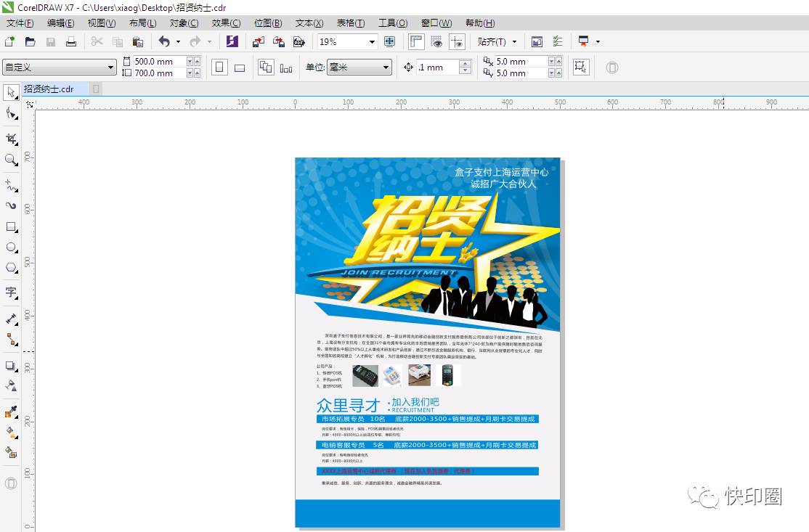Viewport: 809px width, 532px height.
Task: Open the 文件(F) menu
Action: pos(20,23)
